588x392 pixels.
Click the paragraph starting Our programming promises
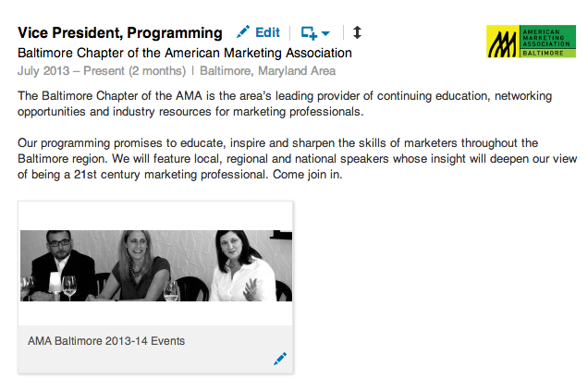point(297,159)
